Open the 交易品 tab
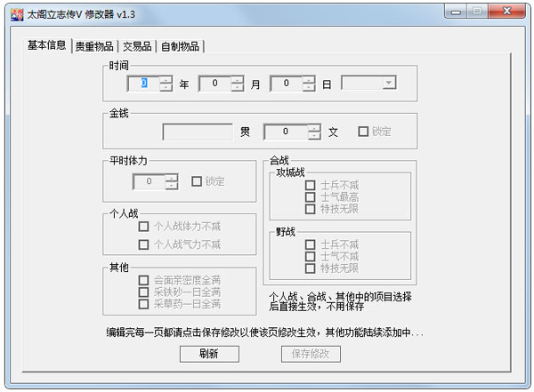The image size is (534, 392). click(x=136, y=46)
